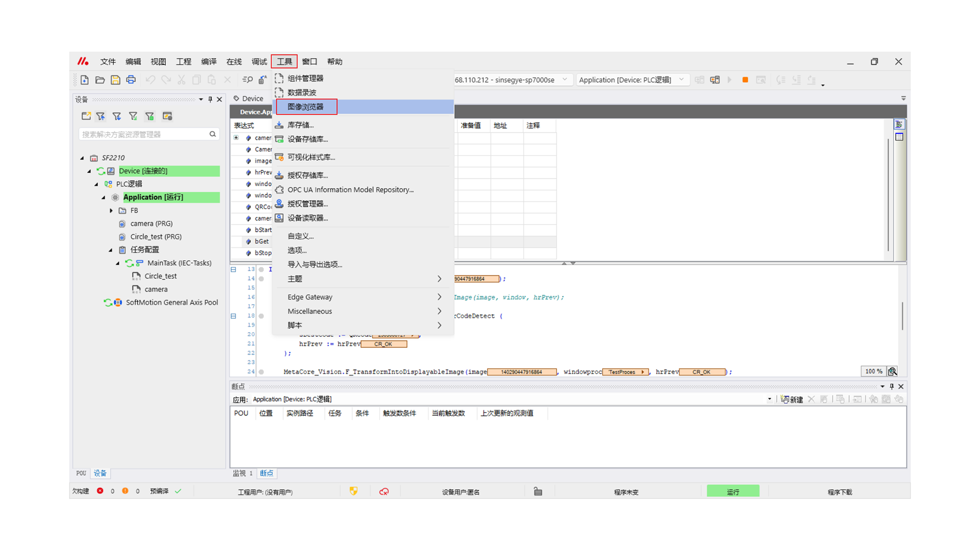Click the code editor vertical scrollbar thumb

point(902,315)
